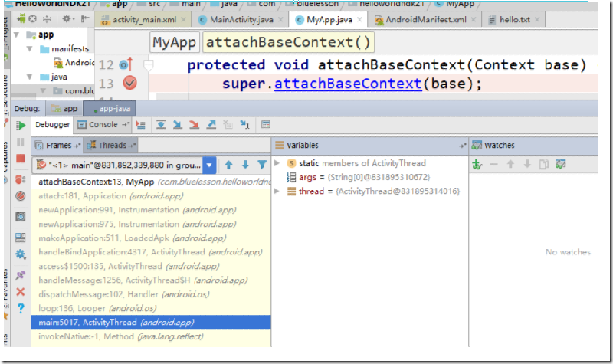
Task: Select the args variable row
Action: point(370,177)
